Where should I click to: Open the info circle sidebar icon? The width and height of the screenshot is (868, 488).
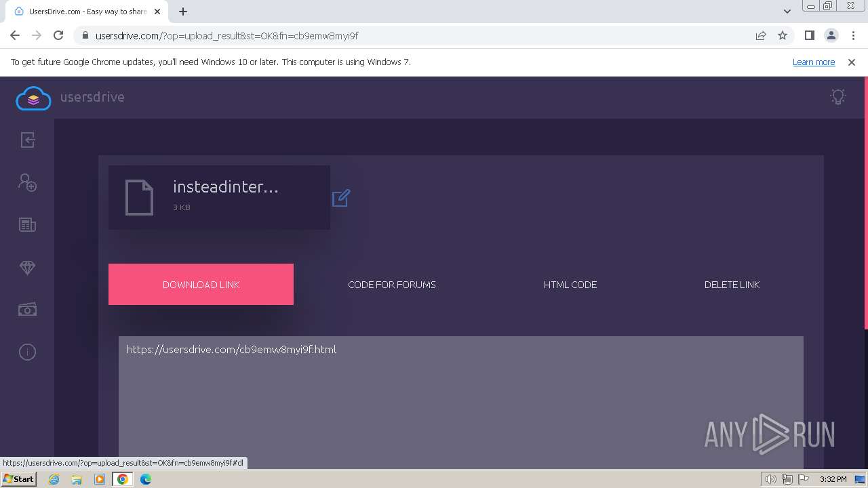pyautogui.click(x=27, y=352)
